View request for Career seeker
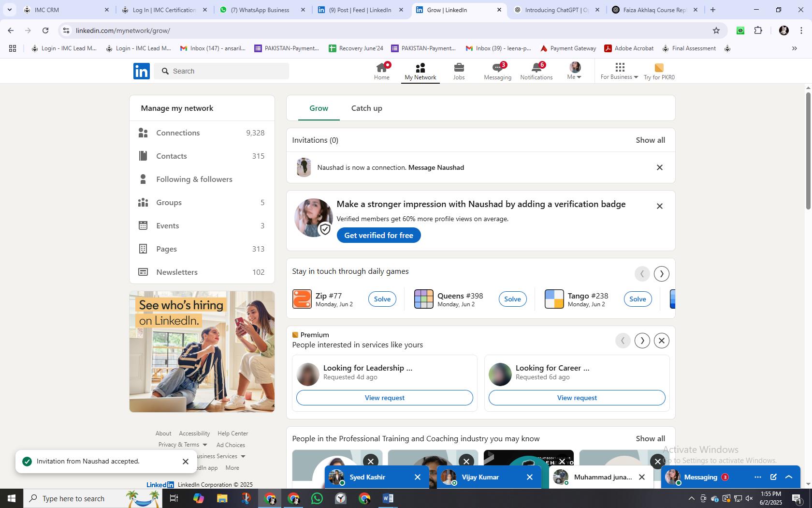This screenshot has height=508, width=812. tap(577, 398)
